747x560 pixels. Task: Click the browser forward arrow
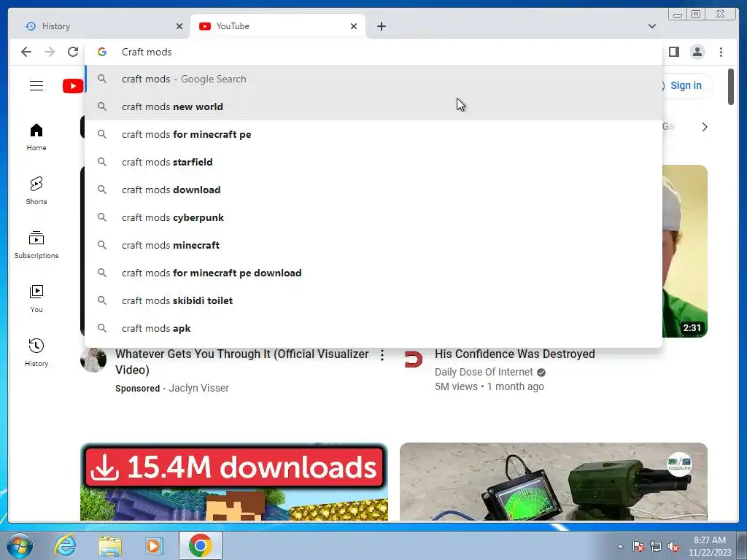click(x=50, y=52)
